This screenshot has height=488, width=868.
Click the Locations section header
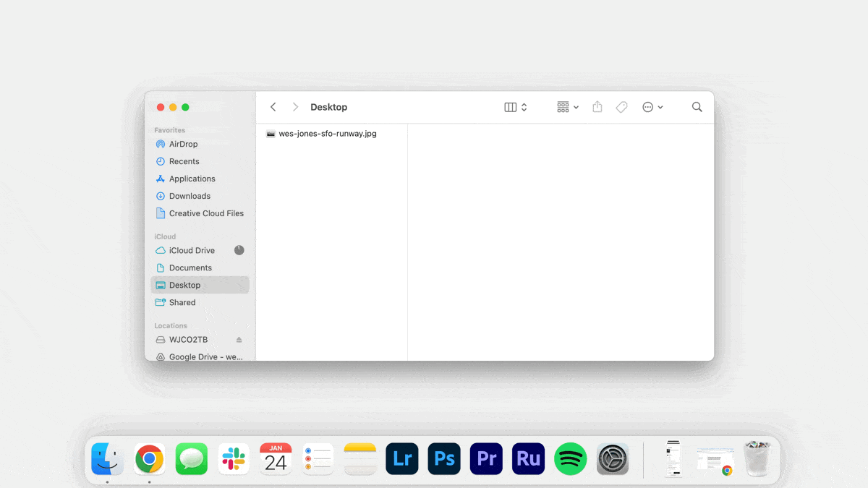pyautogui.click(x=171, y=326)
